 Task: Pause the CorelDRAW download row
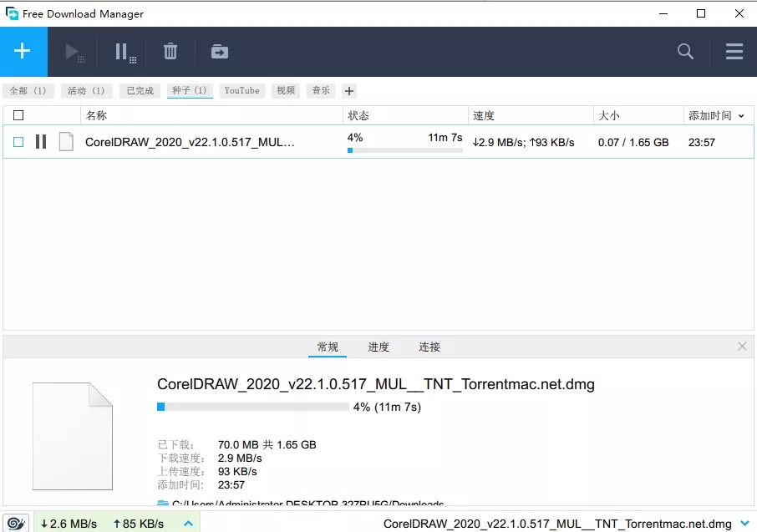(x=41, y=142)
